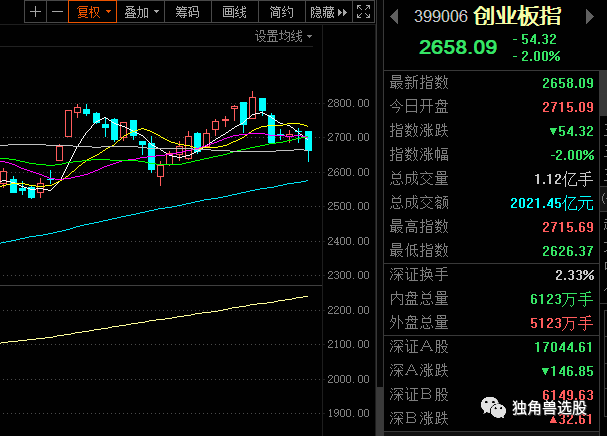Click 隐藏 to hide side panel
607x436 pixels.
coord(329,12)
